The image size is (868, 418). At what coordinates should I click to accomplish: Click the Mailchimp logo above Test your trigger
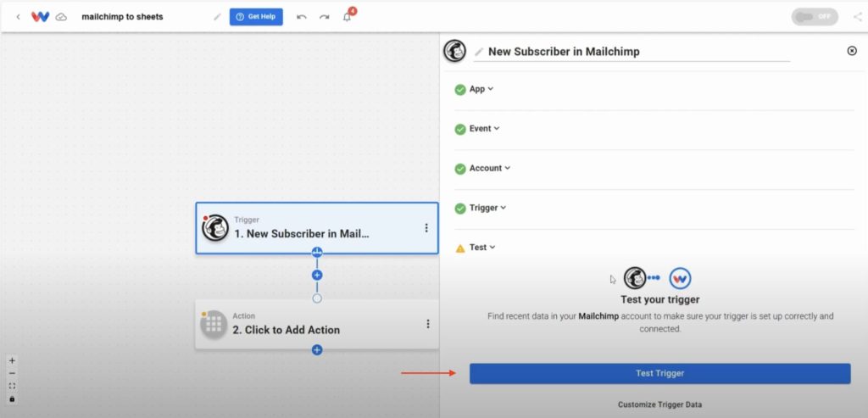pos(635,278)
